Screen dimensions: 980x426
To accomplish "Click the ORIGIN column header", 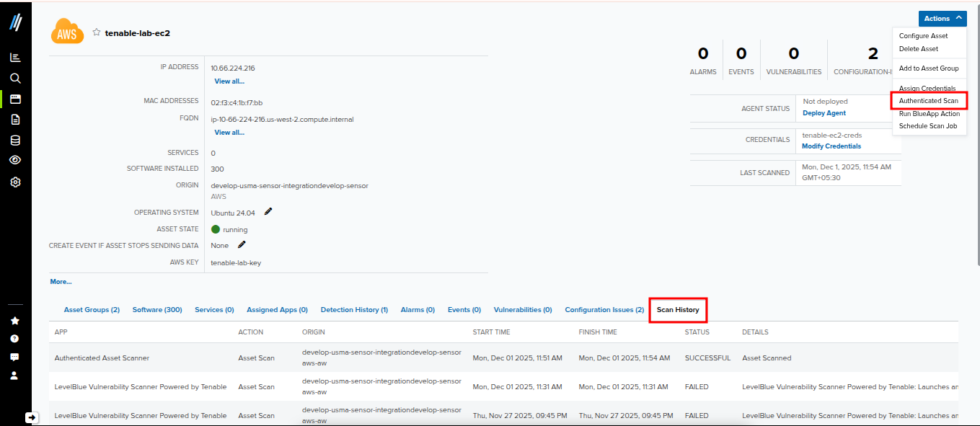I will point(314,332).
